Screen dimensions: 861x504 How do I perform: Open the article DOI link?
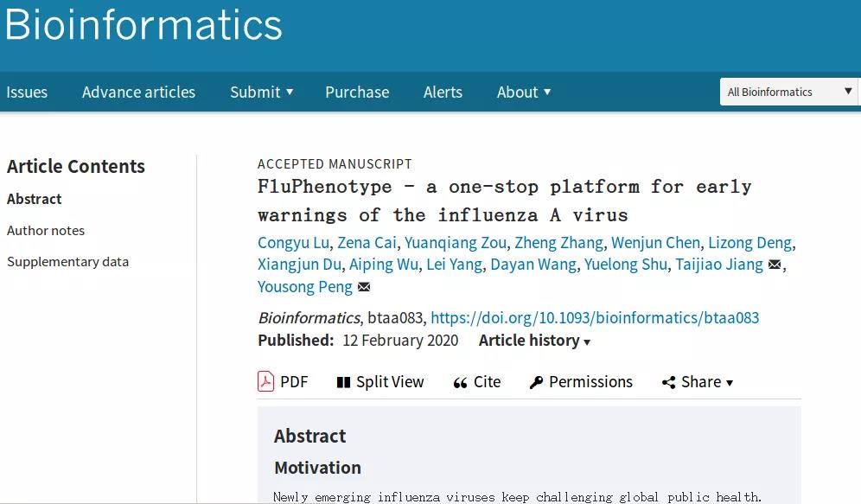(595, 317)
